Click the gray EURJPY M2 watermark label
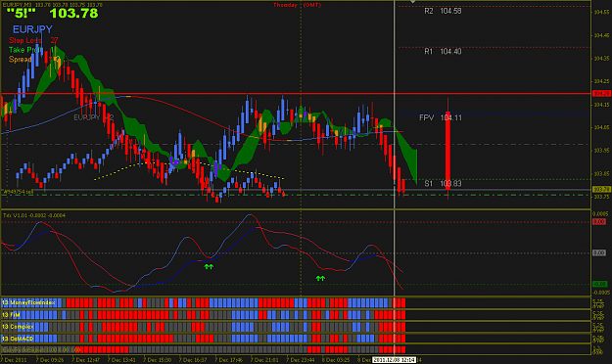Viewport: 612px width, 364px height. click(94, 117)
